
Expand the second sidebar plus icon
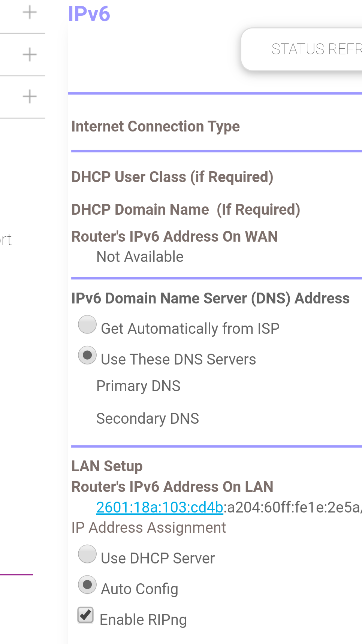coord(30,55)
